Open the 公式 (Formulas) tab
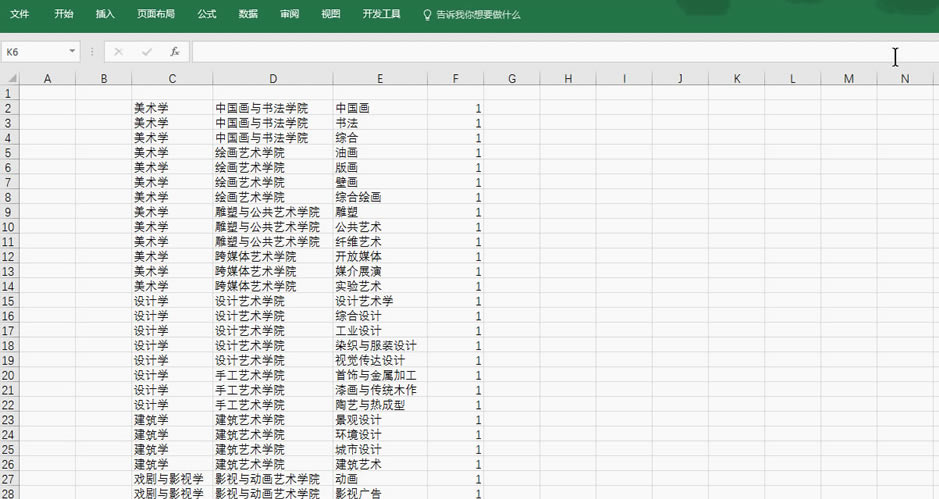This screenshot has height=499, width=939. tap(207, 15)
